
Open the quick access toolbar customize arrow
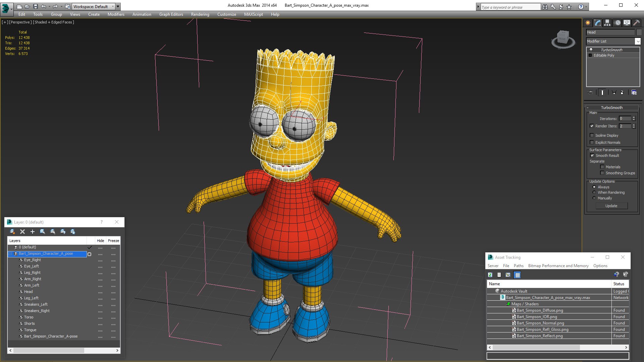[118, 6]
